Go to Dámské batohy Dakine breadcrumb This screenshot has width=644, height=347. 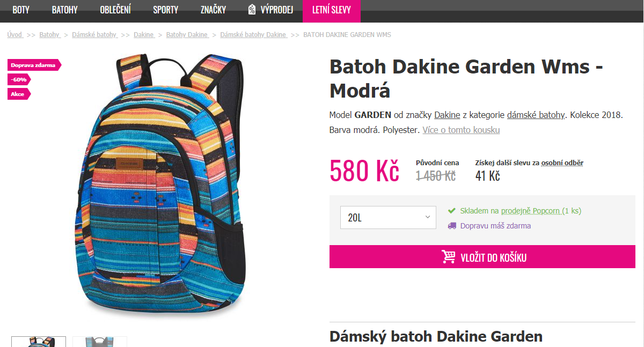tap(253, 34)
